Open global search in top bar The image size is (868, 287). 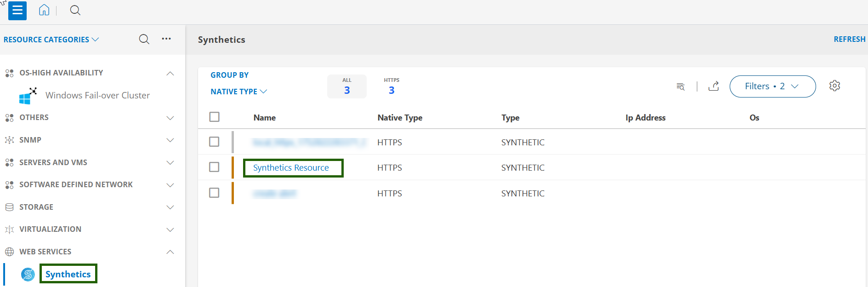coord(75,10)
